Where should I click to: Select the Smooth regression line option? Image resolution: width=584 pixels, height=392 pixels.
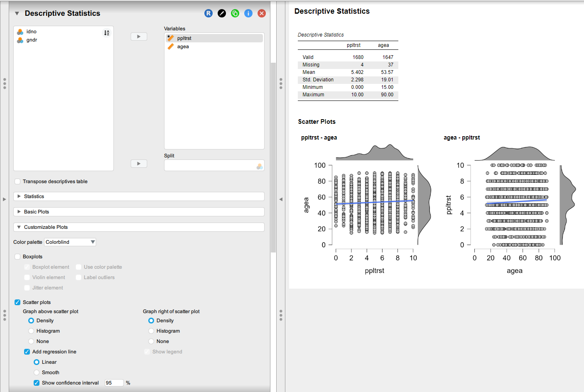pyautogui.click(x=37, y=372)
